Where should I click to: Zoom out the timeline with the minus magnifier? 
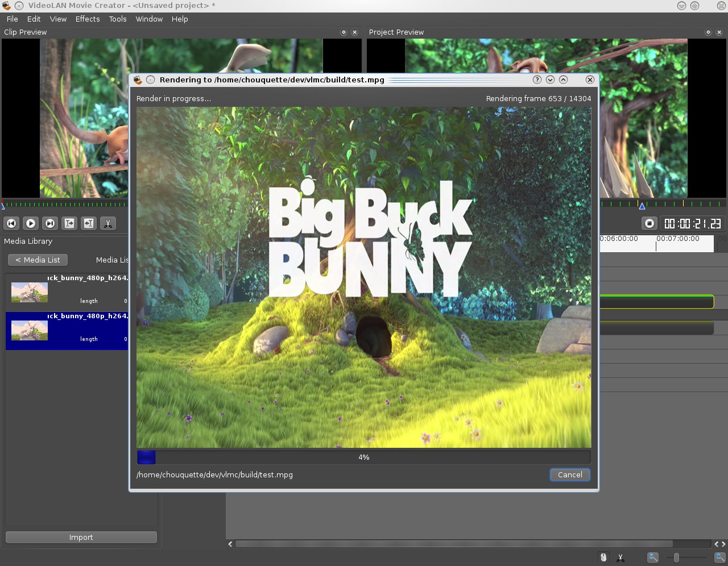652,558
